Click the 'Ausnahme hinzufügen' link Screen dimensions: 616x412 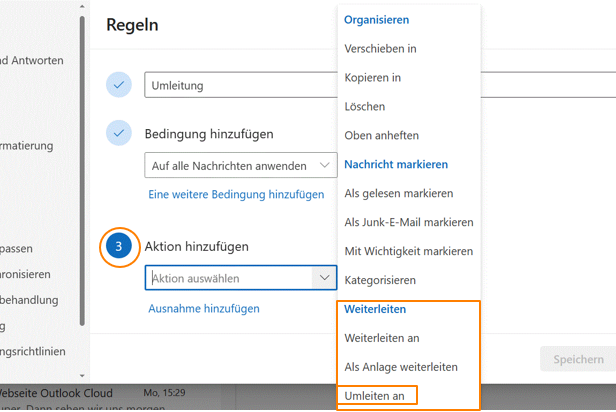point(204,309)
